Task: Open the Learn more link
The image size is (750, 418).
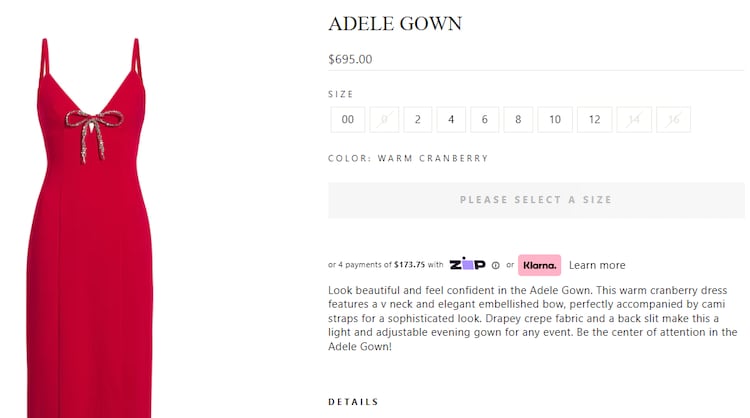Action: [x=597, y=265]
